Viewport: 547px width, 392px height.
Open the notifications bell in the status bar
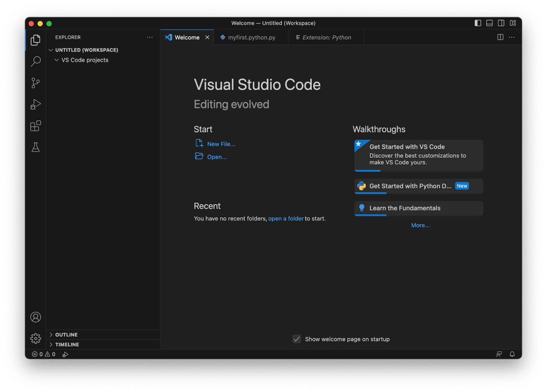coord(512,354)
